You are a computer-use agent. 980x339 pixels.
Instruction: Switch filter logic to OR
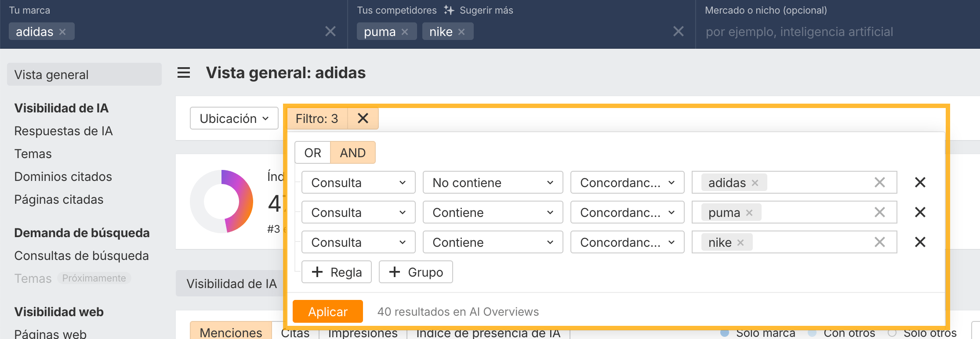(312, 153)
